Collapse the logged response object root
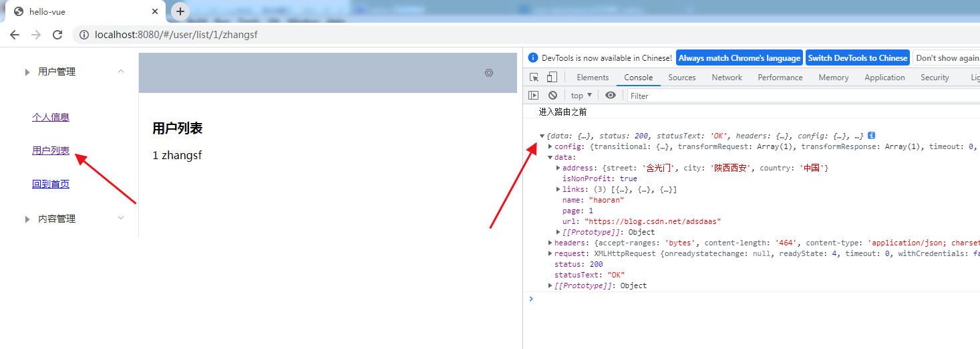 pos(542,136)
